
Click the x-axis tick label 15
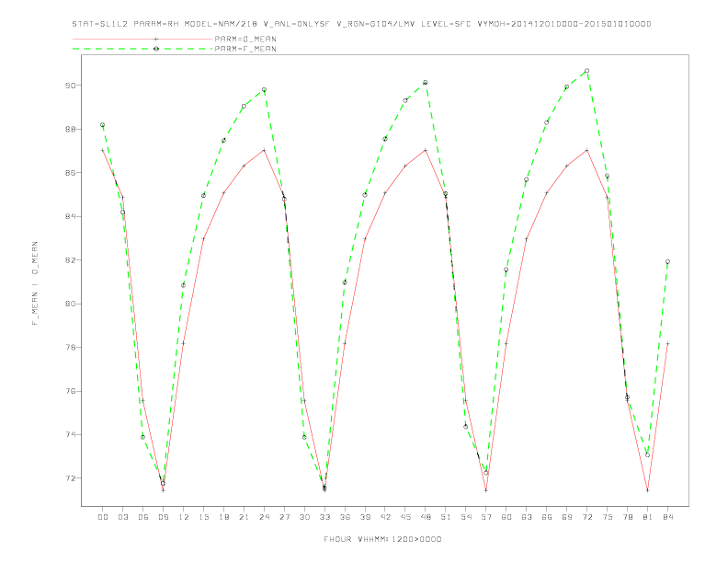point(203,517)
